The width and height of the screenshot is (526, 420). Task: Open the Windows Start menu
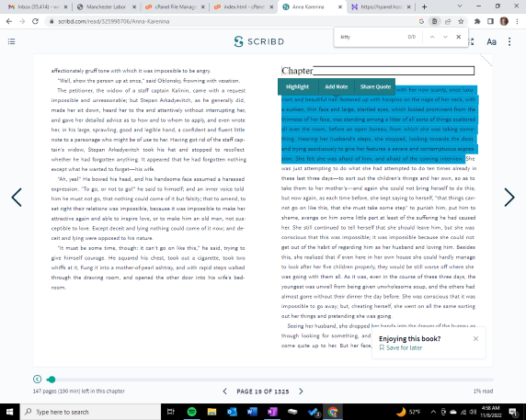click(x=10, y=412)
